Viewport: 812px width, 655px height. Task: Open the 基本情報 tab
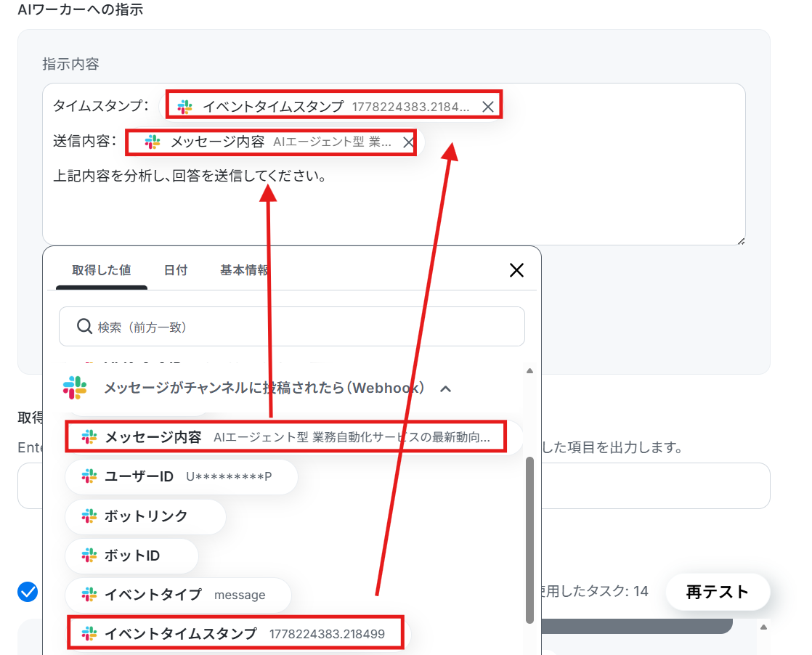[x=245, y=269]
